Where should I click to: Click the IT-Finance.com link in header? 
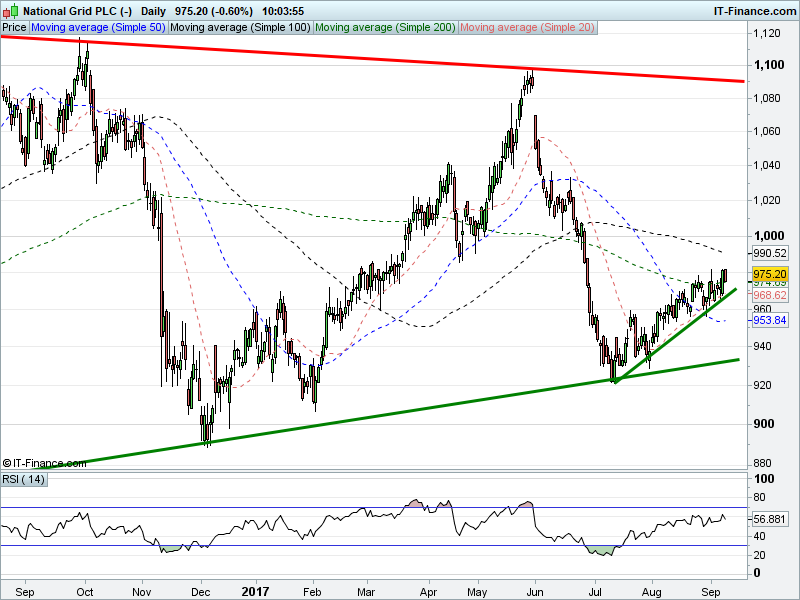click(754, 11)
